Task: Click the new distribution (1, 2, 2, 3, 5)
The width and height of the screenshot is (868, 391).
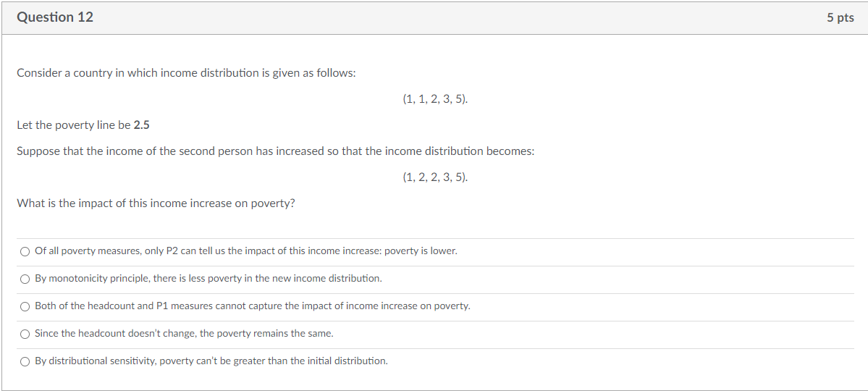Action: click(435, 178)
